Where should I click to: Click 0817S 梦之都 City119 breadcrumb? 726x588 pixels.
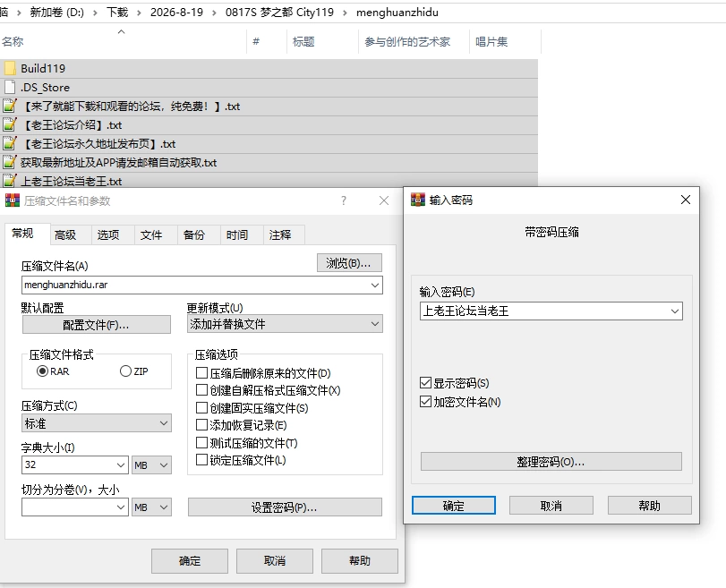pyautogui.click(x=279, y=13)
